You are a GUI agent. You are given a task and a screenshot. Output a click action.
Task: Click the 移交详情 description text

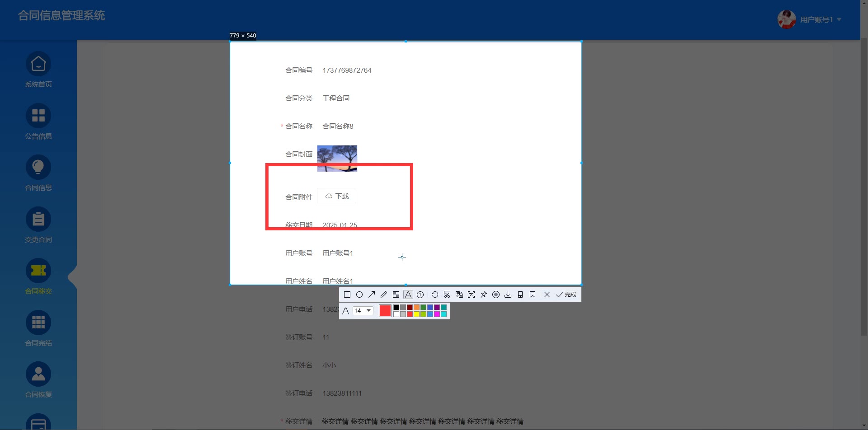click(422, 421)
